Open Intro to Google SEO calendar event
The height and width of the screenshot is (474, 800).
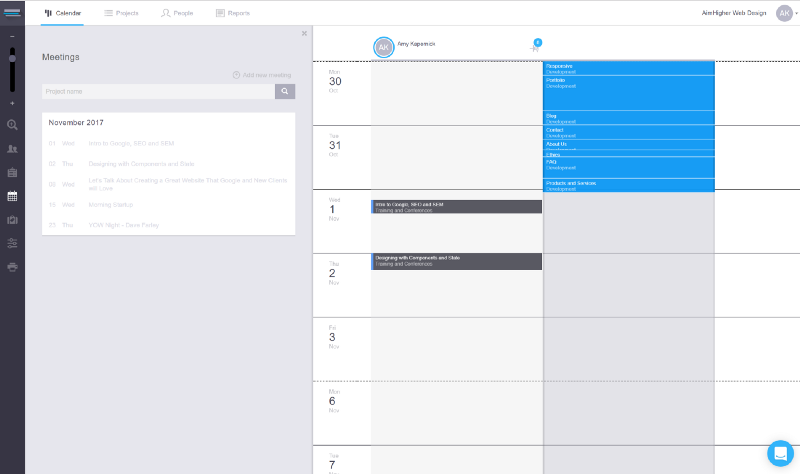456,207
